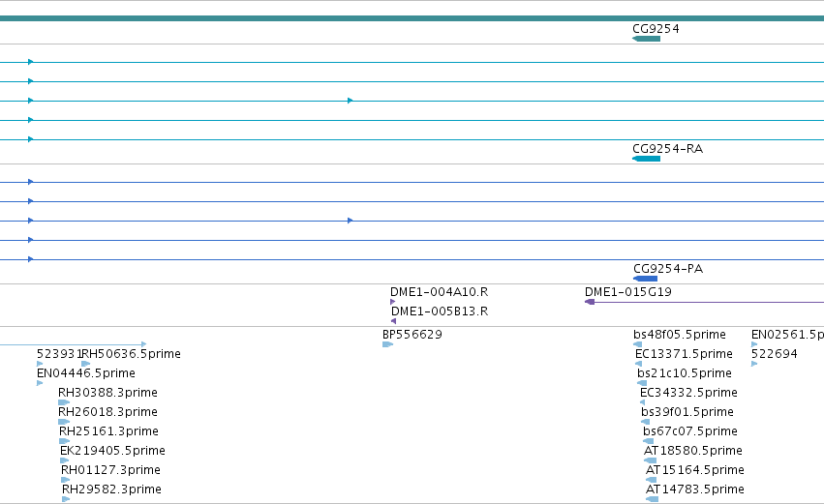824x504 pixels.
Task: Click the DME1-004A10.R label text
Action: pos(440,292)
